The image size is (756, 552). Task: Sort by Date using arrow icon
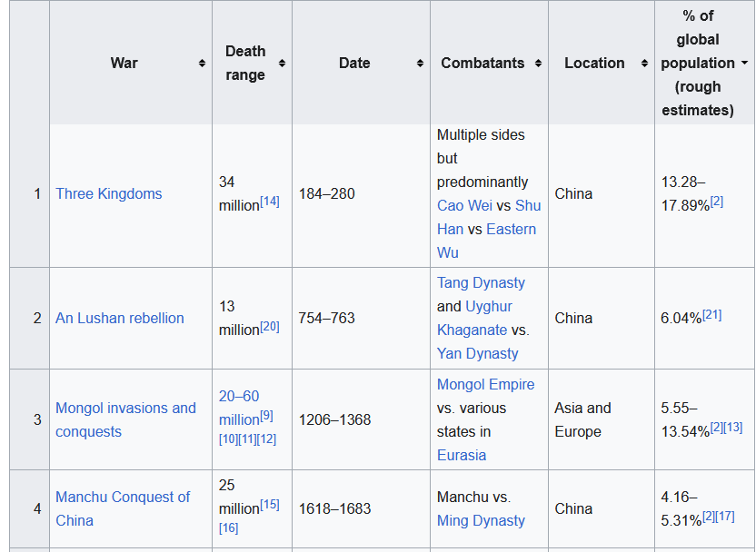420,64
